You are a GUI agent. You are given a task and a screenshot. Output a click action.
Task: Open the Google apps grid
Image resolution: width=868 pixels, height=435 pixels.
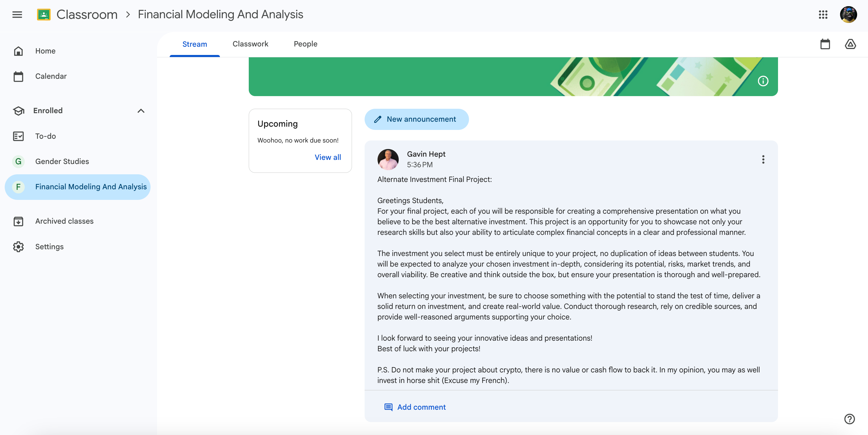(x=823, y=14)
